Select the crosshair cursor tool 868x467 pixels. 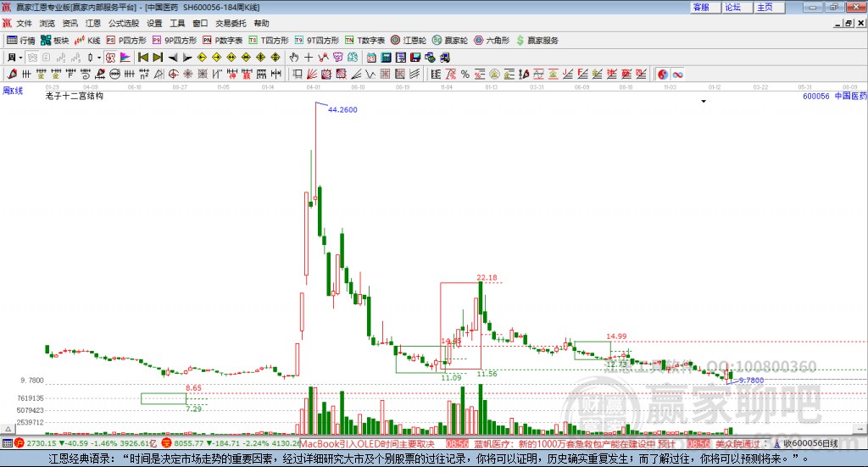tap(309, 58)
